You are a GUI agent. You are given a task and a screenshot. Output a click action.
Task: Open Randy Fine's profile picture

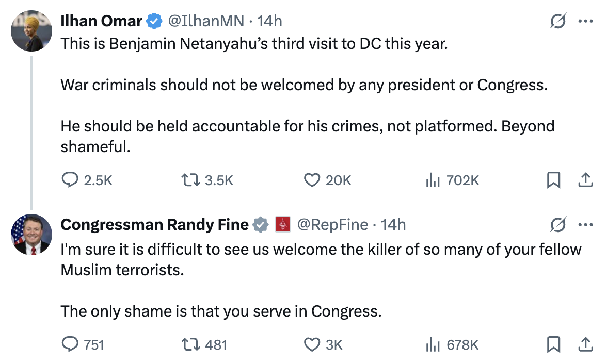(x=31, y=236)
